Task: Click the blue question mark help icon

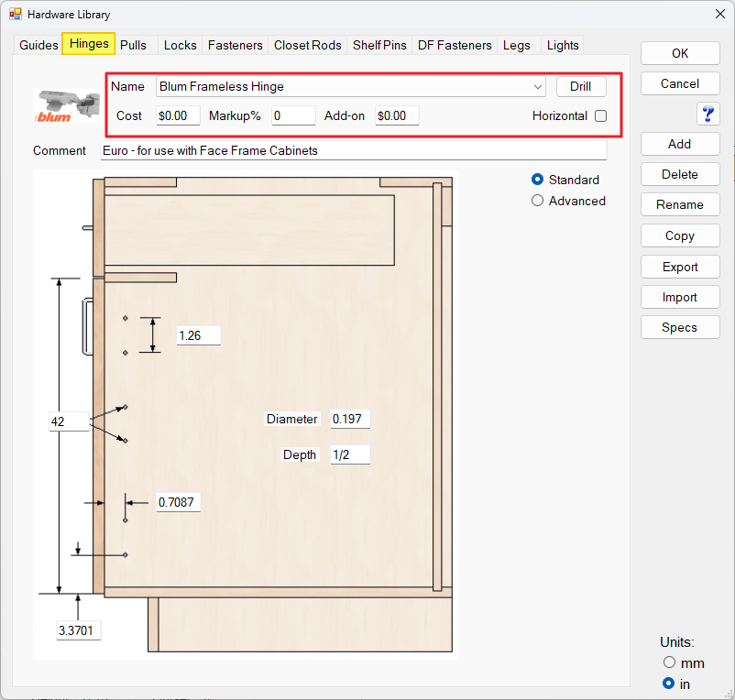Action: 708,114
